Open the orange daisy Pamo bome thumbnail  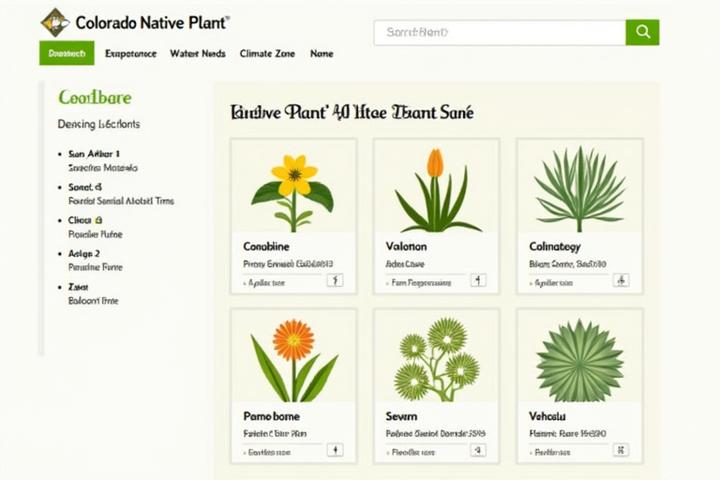pos(293,356)
